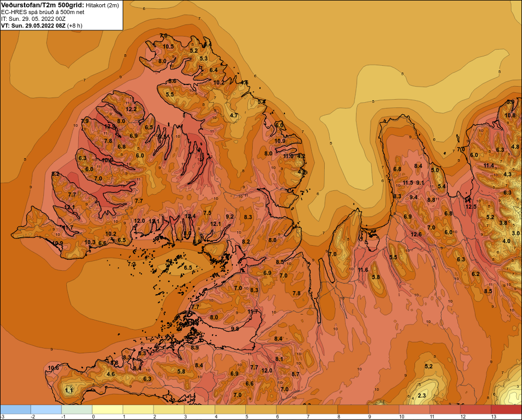Click the legend label '13'
The height and width of the screenshot is (420, 522).
tap(494, 417)
